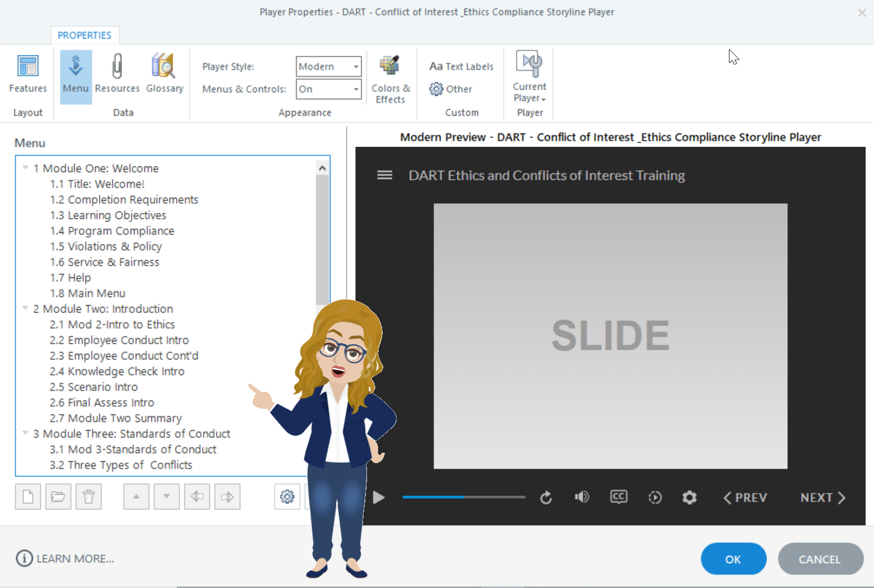
Task: Create a new heading with blank page icon
Action: (28, 497)
